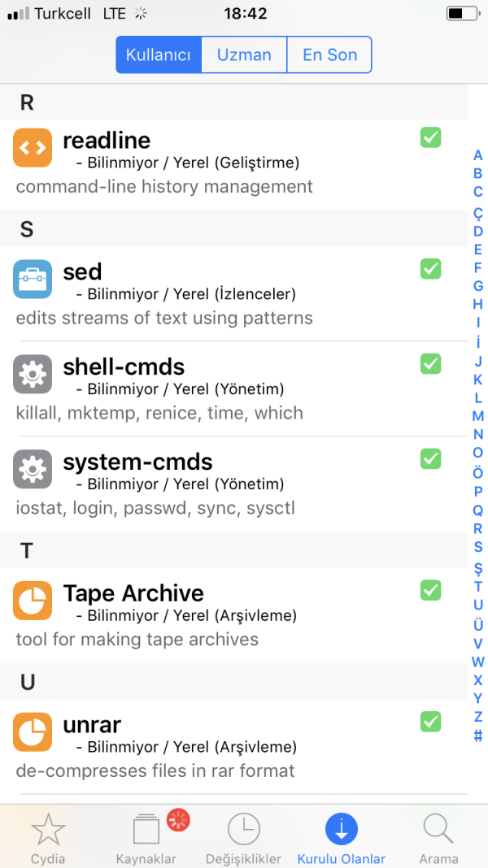This screenshot has width=488, height=868.
Task: Open the system-cmds package title
Action: tap(137, 462)
